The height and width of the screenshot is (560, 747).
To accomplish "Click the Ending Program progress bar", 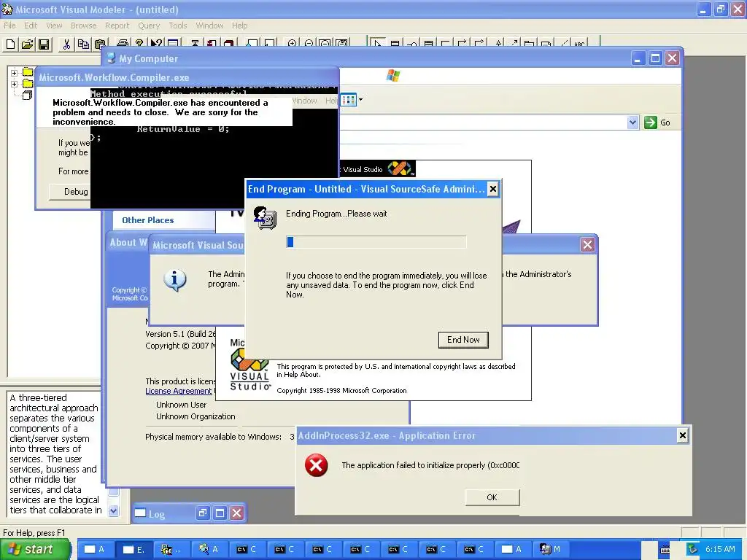I will click(376, 242).
